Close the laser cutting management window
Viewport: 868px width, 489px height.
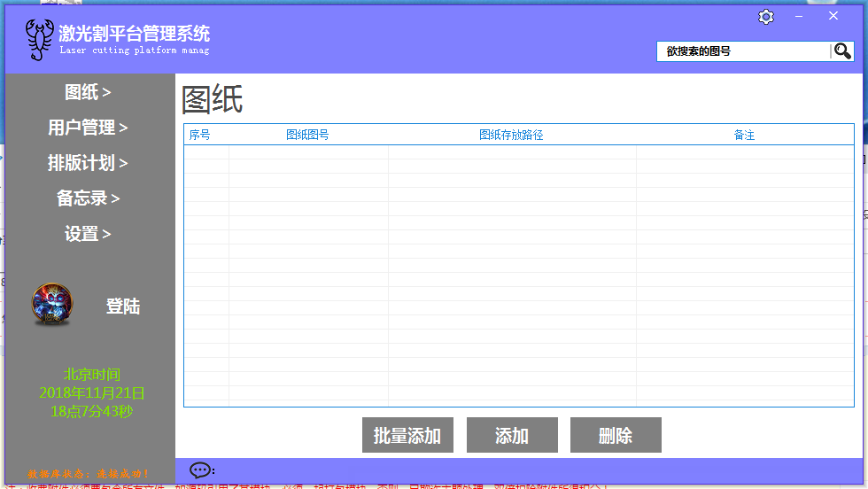click(833, 17)
